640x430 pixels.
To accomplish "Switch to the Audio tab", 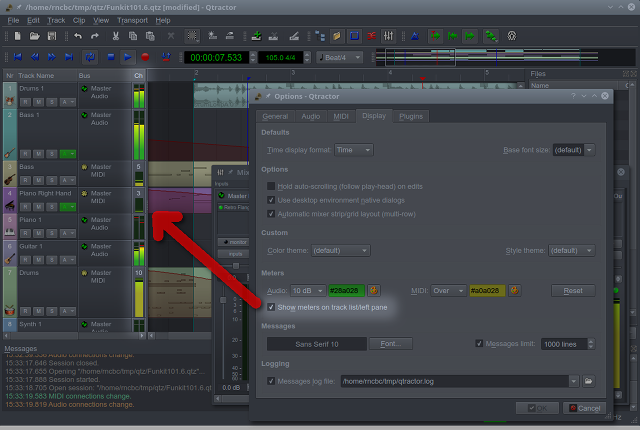I will 311,117.
